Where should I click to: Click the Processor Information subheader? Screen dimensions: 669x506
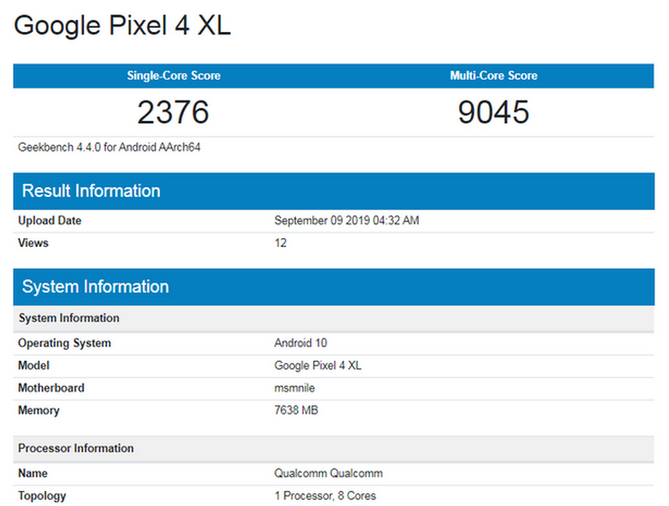(334, 448)
